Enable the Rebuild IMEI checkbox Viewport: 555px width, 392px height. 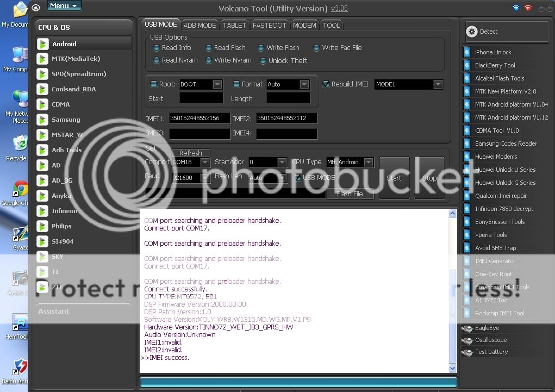(326, 84)
